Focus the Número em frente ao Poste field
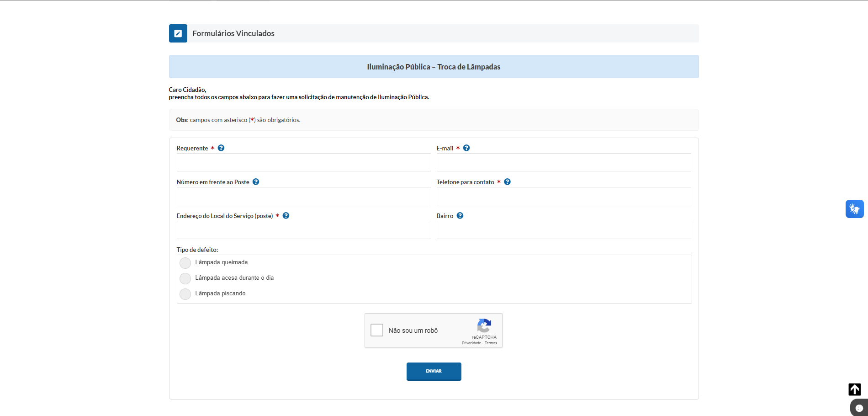The height and width of the screenshot is (416, 868). tap(304, 196)
